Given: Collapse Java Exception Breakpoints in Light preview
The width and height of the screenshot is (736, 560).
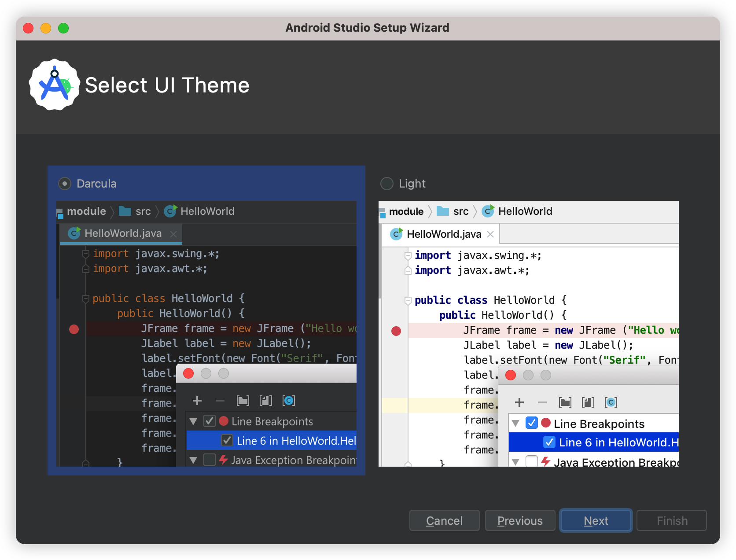Looking at the screenshot, I should pyautogui.click(x=515, y=462).
